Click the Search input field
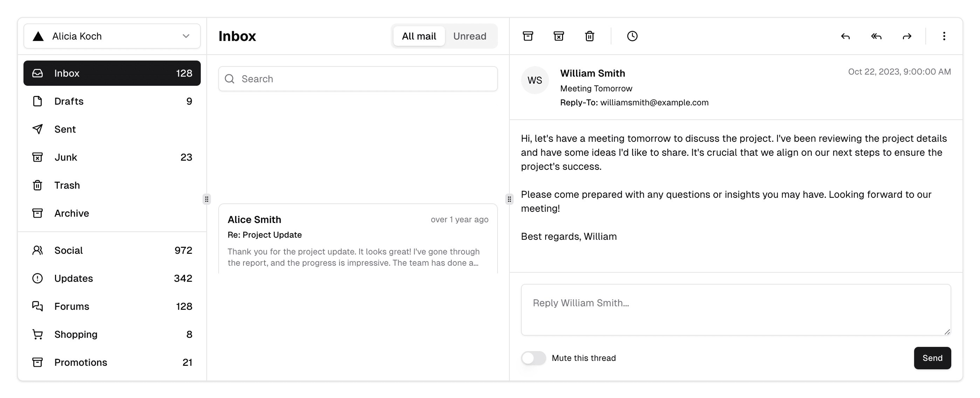The image size is (980, 398). pos(358,79)
